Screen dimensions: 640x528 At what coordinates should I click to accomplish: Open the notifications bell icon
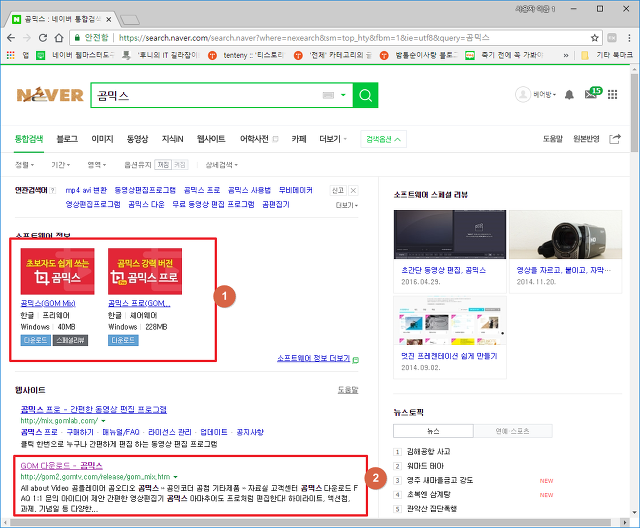(x=569, y=95)
